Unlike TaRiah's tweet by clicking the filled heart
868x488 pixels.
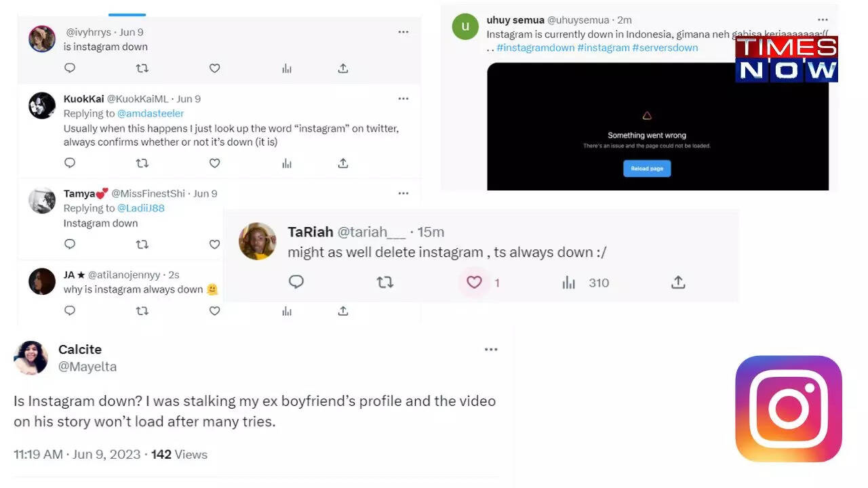[x=474, y=283]
